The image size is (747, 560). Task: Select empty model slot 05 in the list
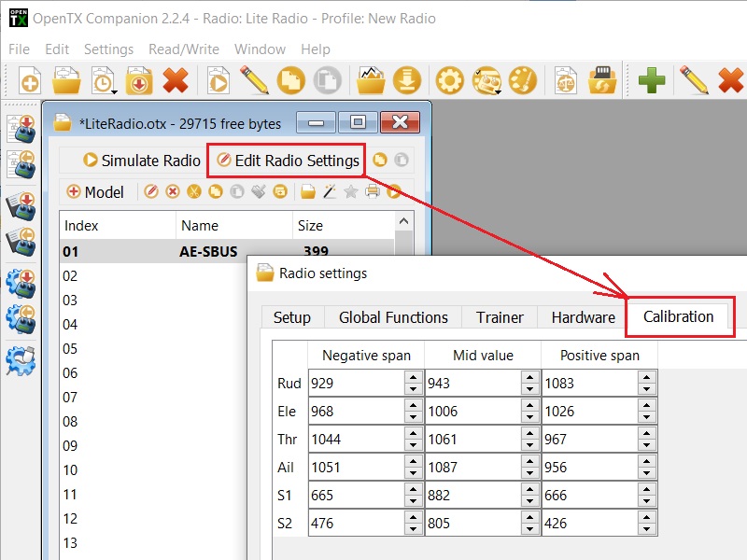pyautogui.click(x=153, y=348)
